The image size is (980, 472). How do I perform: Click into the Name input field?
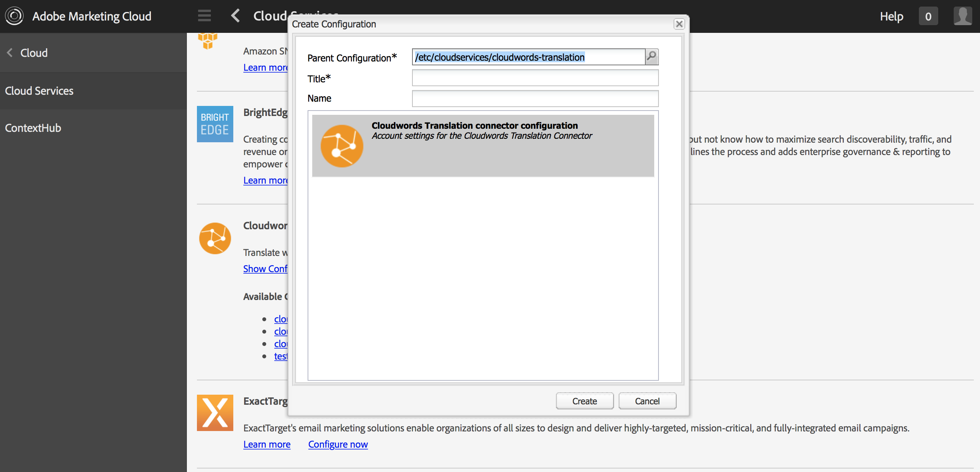point(535,99)
